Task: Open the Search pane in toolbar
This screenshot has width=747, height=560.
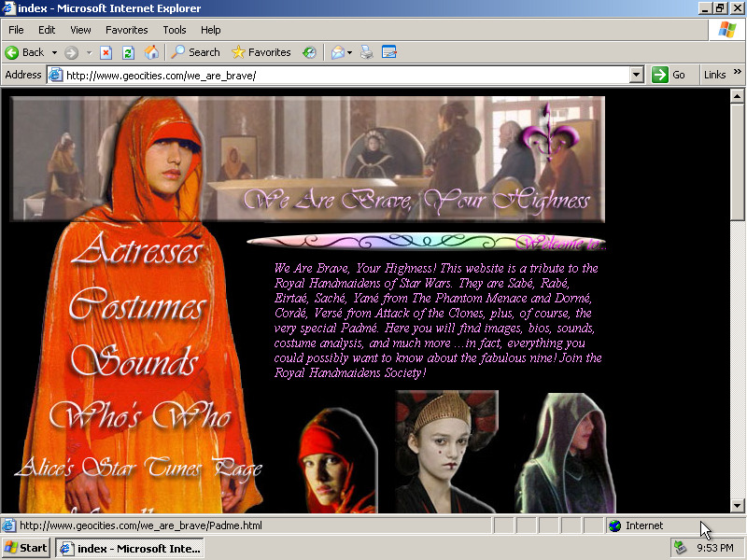Action: (195, 52)
